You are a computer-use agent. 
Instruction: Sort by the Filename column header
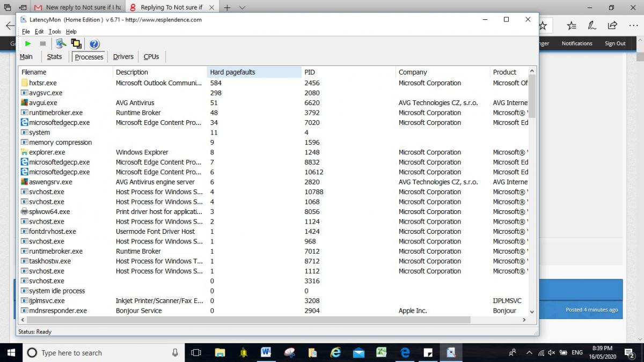[65, 72]
